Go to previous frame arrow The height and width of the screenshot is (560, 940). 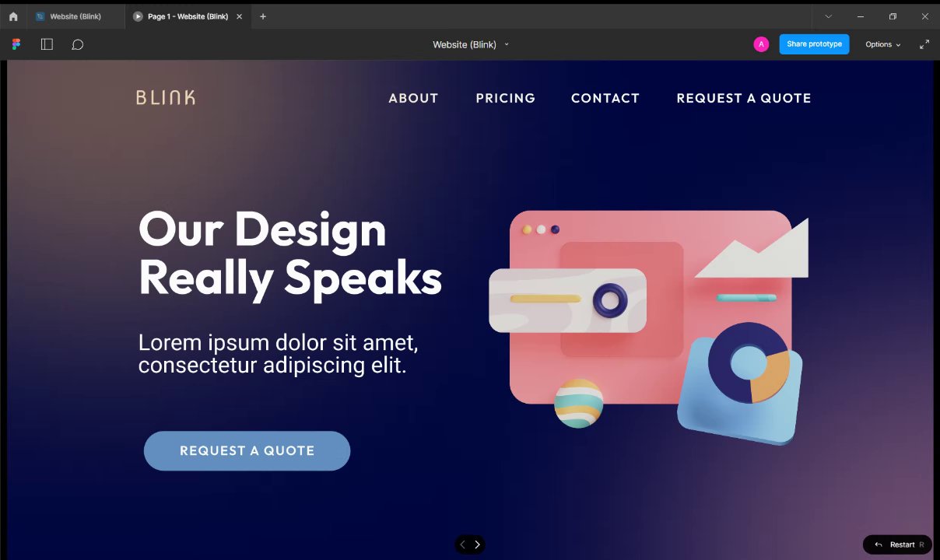(x=462, y=544)
